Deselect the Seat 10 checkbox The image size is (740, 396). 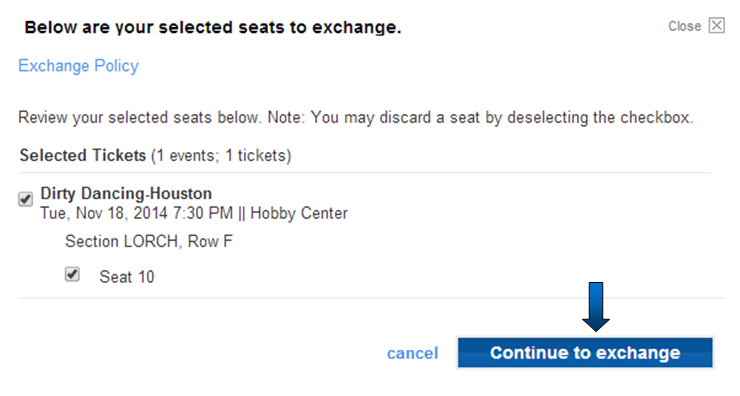click(x=72, y=274)
